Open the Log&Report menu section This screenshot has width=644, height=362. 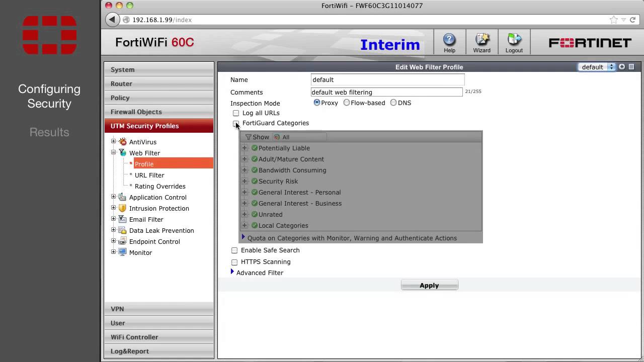point(159,351)
